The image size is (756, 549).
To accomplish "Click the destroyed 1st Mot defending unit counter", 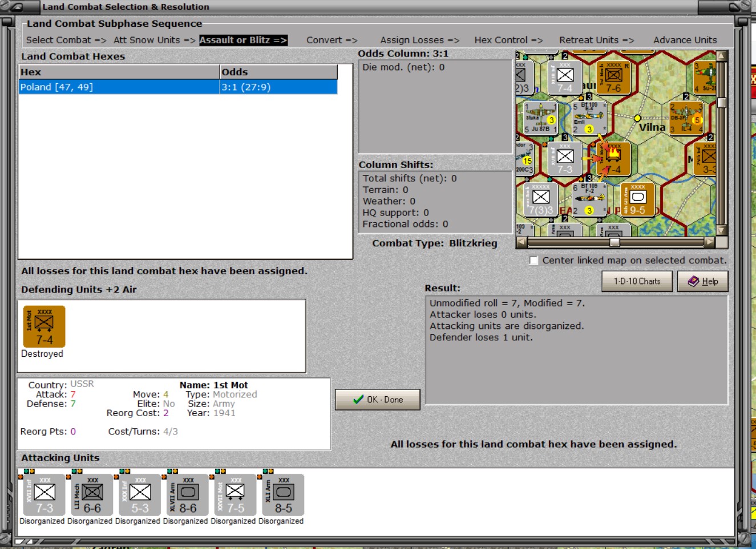I will coord(45,327).
